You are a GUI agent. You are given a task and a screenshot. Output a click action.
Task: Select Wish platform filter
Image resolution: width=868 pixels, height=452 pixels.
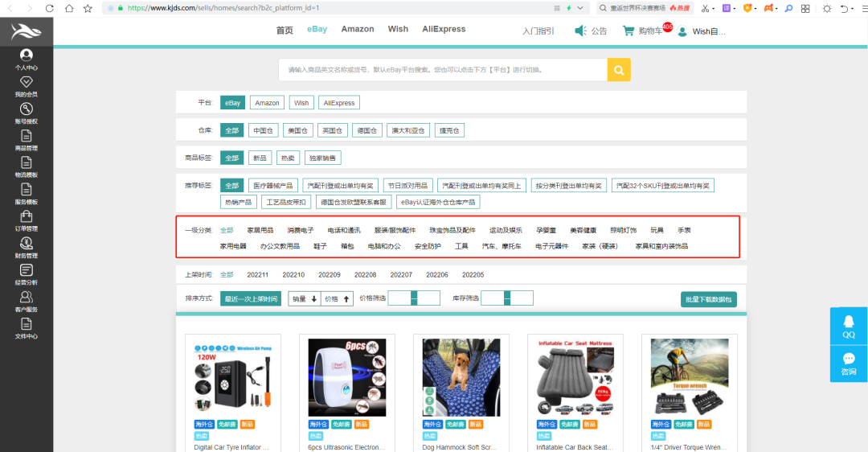pyautogui.click(x=301, y=103)
